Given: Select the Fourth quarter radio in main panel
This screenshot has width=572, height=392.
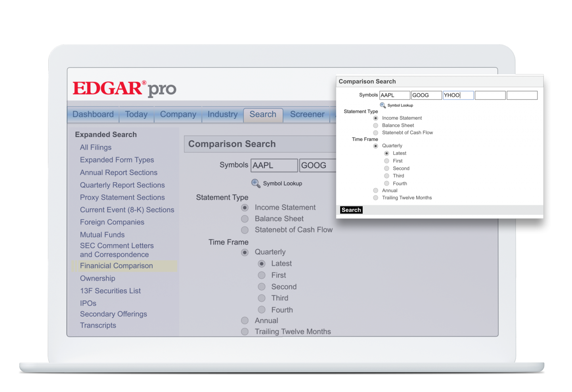Looking at the screenshot, I should (x=262, y=310).
